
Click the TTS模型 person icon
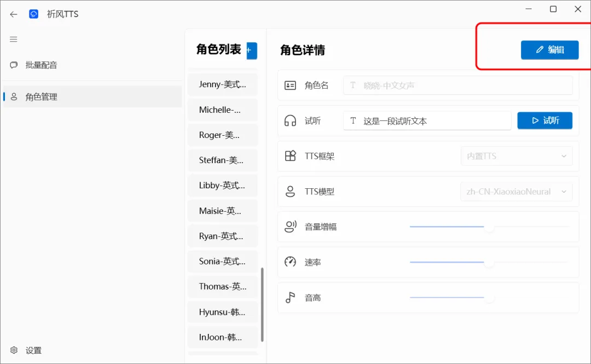(290, 191)
